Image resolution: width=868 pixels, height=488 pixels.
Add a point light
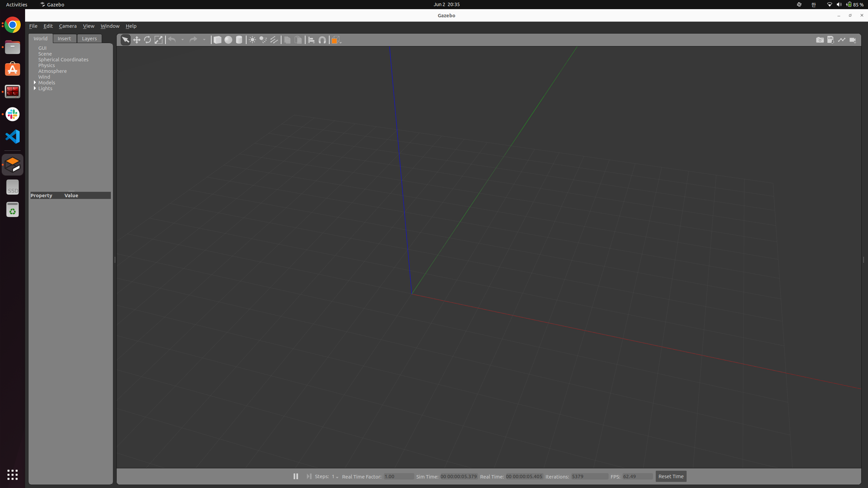pyautogui.click(x=252, y=40)
